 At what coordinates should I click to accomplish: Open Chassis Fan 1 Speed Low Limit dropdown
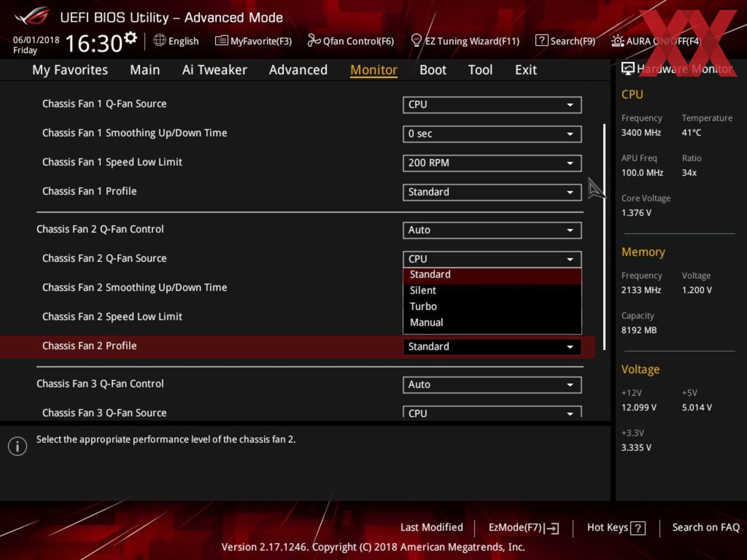pyautogui.click(x=492, y=163)
